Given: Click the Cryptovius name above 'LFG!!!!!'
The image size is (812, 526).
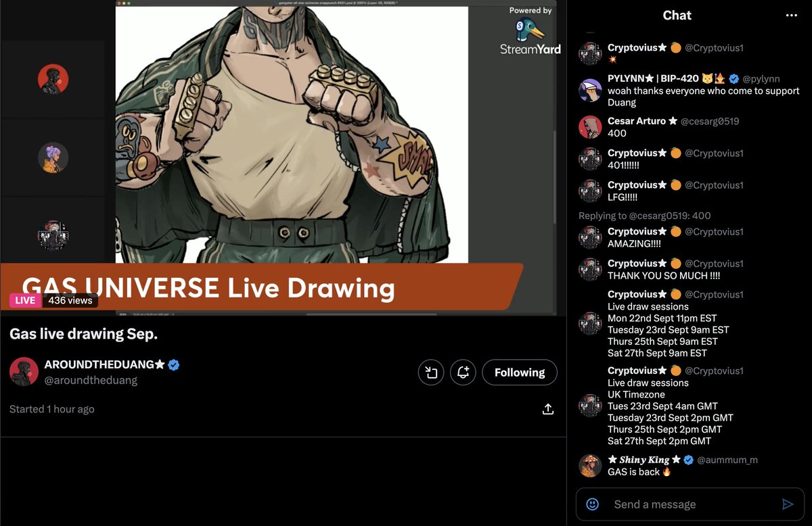Looking at the screenshot, I should (637, 185).
